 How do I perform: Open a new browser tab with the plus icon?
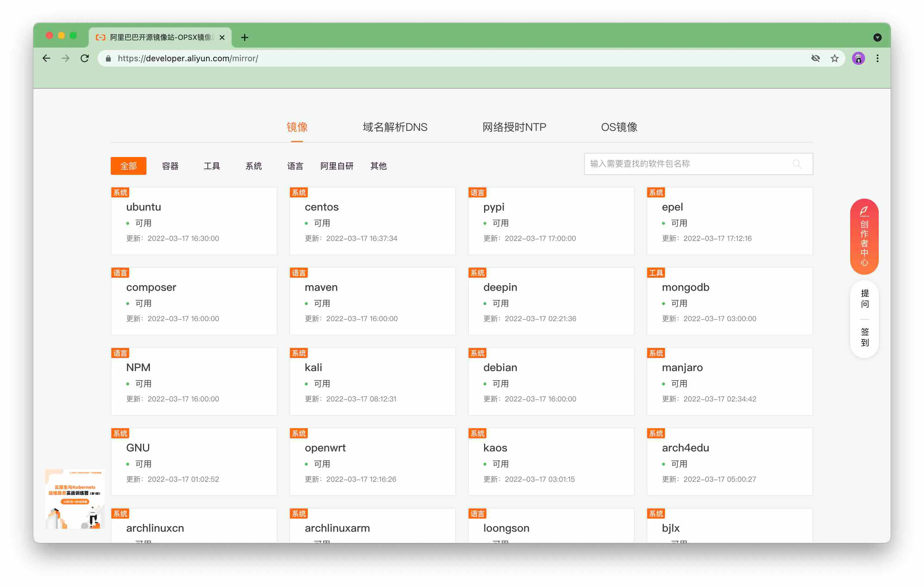(x=244, y=37)
